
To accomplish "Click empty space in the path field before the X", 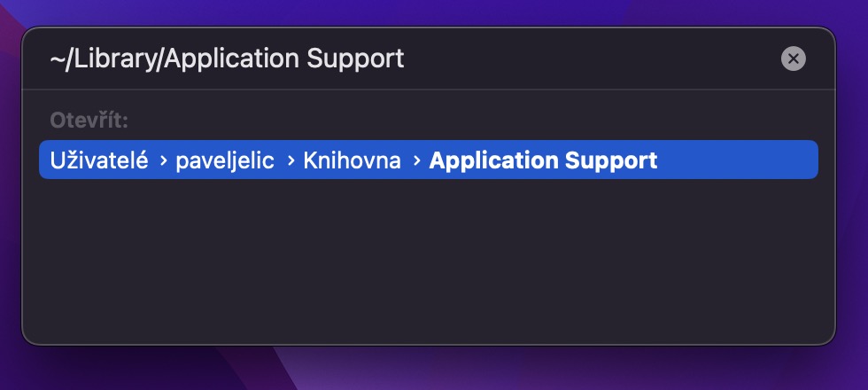I will coord(602,59).
